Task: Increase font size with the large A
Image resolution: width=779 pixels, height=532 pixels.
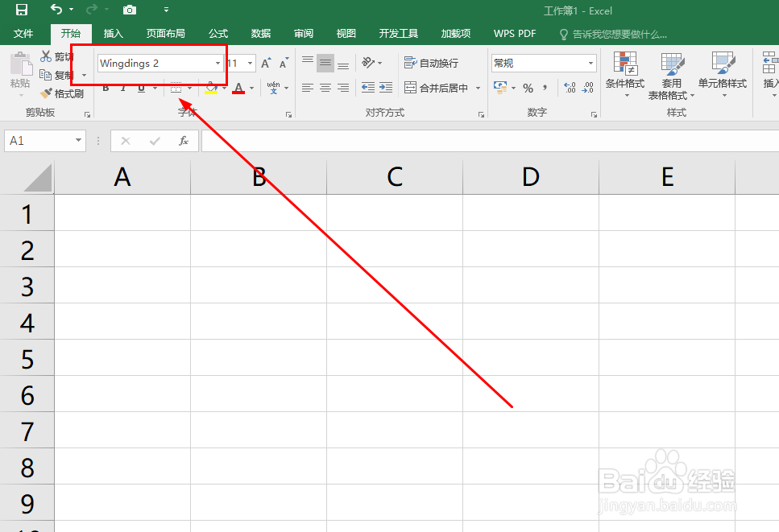Action: pyautogui.click(x=266, y=63)
